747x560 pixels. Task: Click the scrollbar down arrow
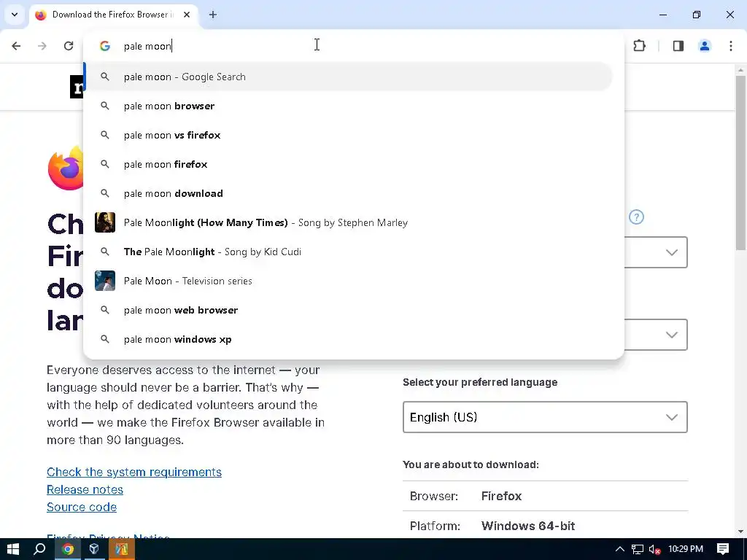740,532
